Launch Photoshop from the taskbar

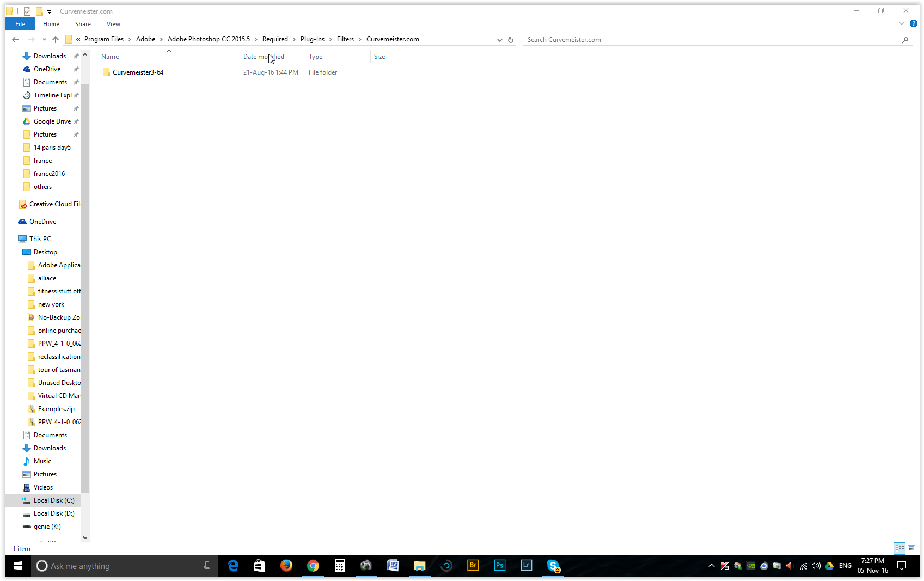(499, 566)
